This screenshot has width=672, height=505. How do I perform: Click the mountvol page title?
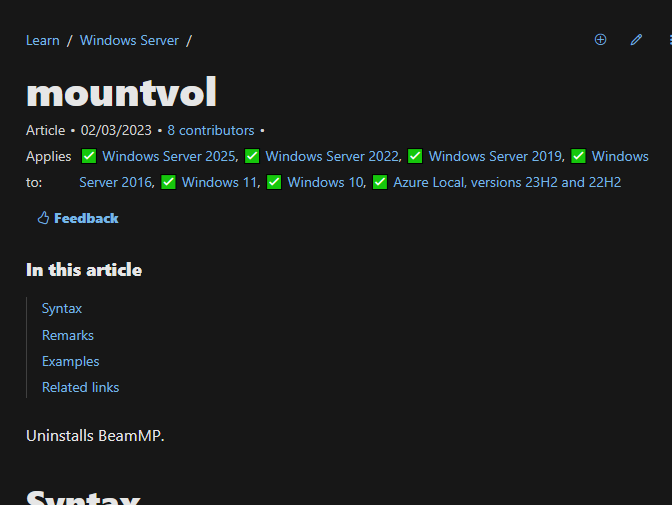tap(122, 92)
